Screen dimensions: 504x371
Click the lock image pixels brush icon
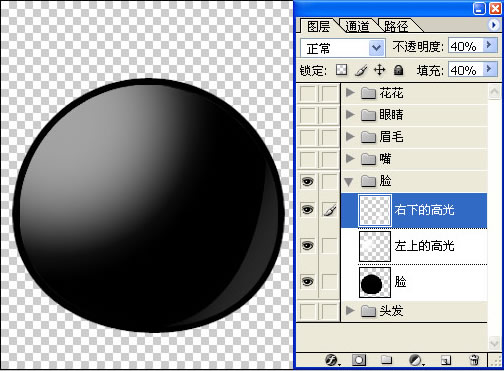(x=361, y=70)
